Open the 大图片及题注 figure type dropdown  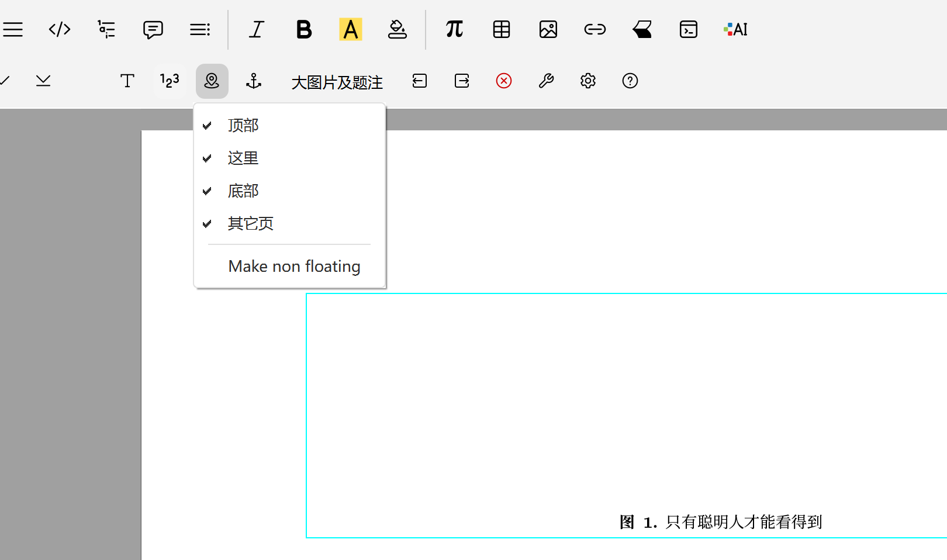[337, 82]
